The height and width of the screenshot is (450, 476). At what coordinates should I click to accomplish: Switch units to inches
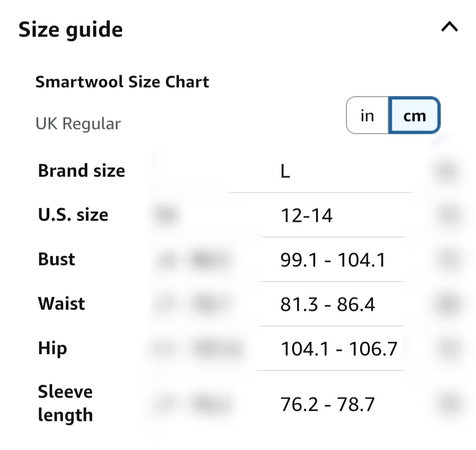[x=367, y=116]
